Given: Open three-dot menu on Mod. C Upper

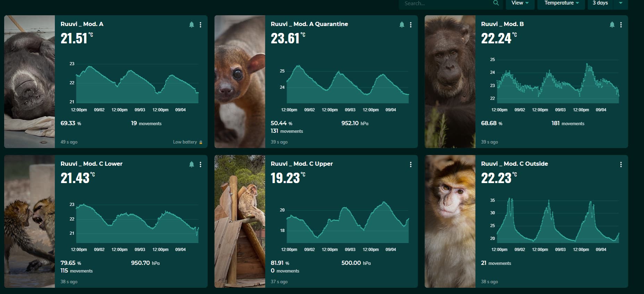Looking at the screenshot, I should [x=411, y=164].
